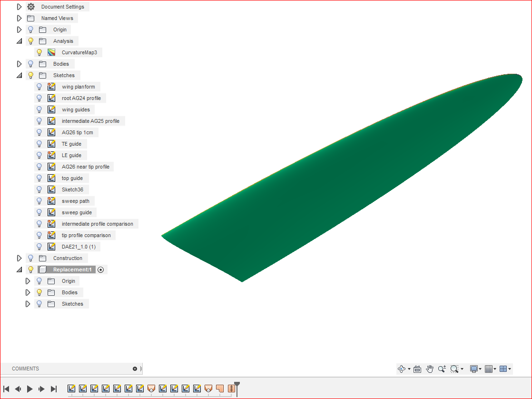Activate the Pan hand tool
This screenshot has width=532, height=399.
430,369
